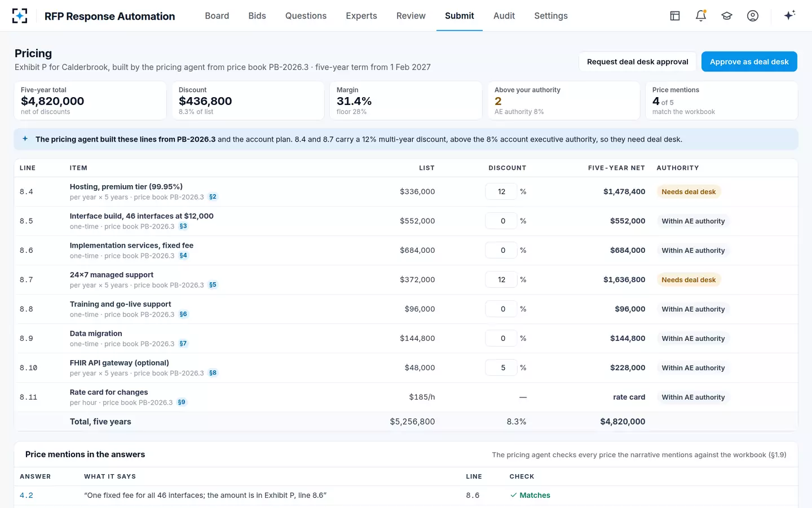Click the RFP Response Automation app title
Screen dimensions: 812x508
[110, 16]
